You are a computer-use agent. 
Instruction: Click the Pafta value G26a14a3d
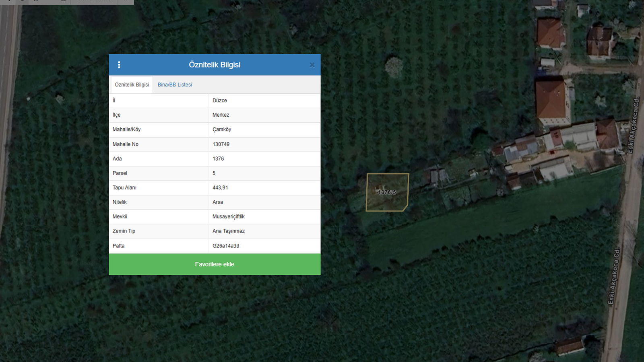[x=226, y=246]
